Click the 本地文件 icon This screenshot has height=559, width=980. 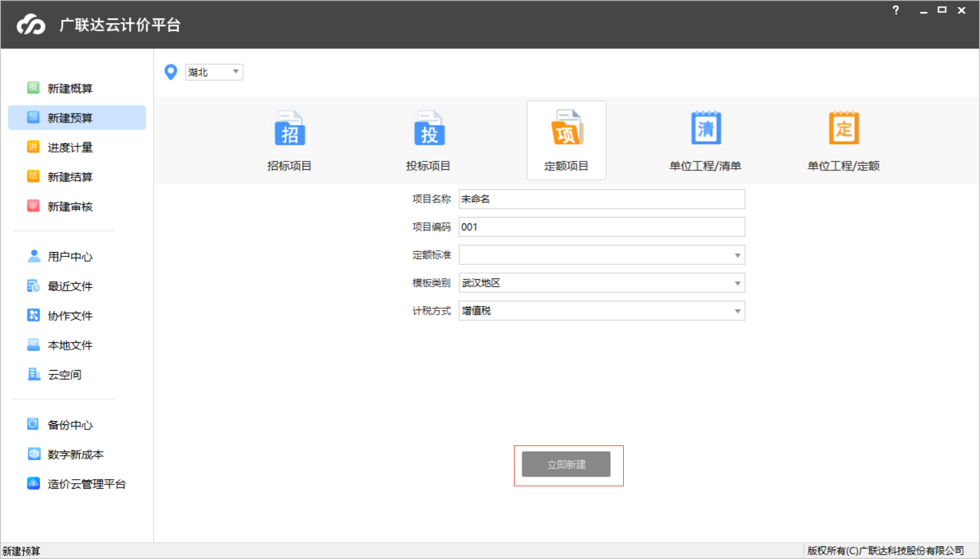(34, 345)
